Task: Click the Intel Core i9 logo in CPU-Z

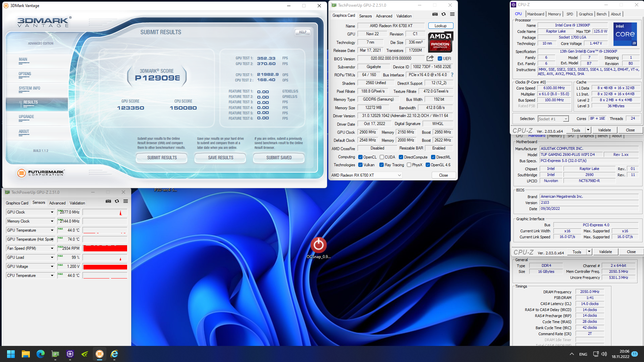Action: [x=625, y=34]
